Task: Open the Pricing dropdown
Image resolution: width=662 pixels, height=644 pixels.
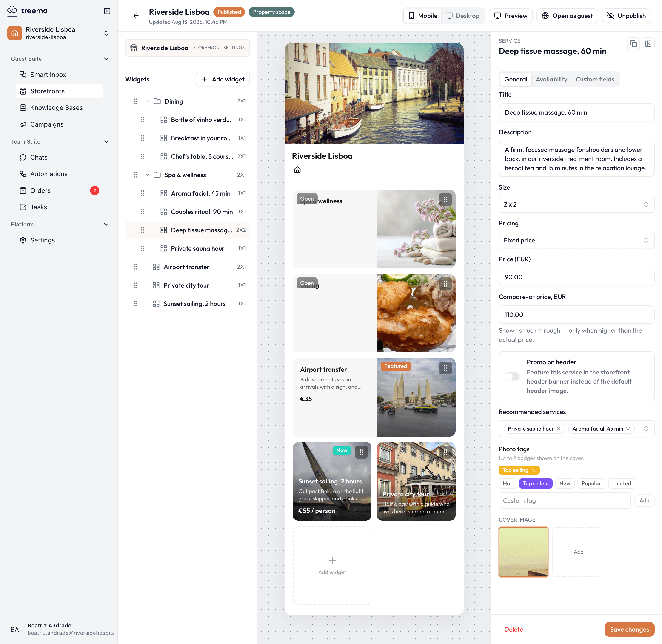Action: click(576, 240)
